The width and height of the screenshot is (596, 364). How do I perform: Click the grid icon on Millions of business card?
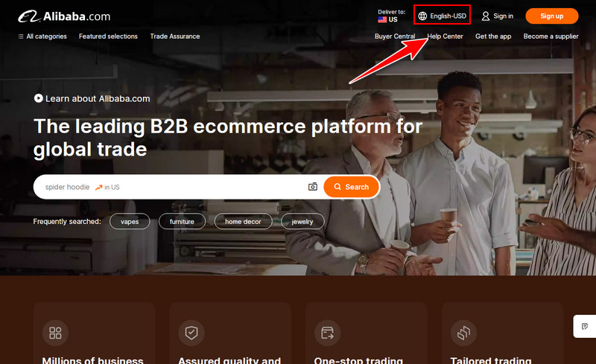point(55,333)
